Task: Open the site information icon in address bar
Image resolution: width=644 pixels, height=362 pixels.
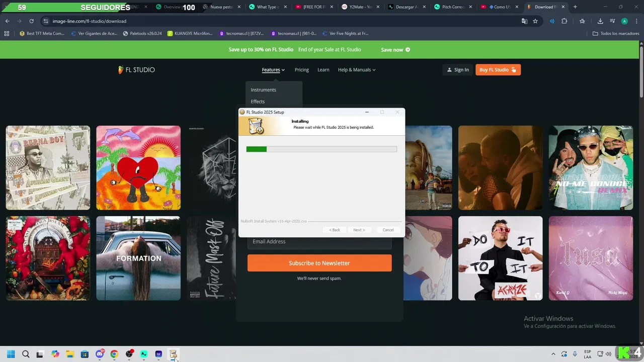Action: pos(46,21)
